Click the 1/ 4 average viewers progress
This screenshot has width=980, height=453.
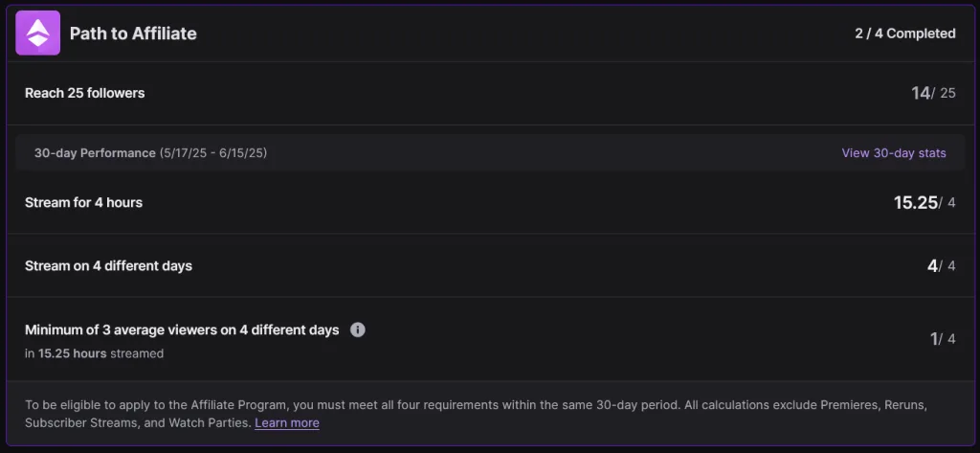tap(943, 339)
